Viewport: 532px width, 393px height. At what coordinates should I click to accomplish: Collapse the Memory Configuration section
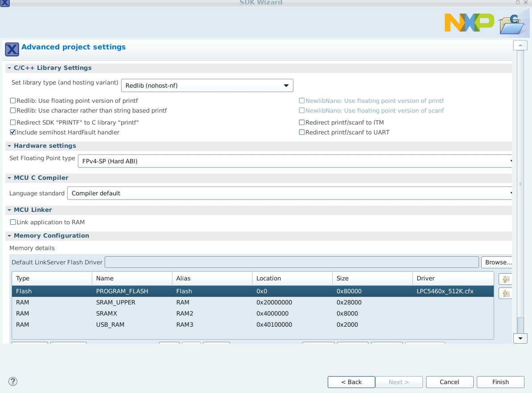coord(10,235)
